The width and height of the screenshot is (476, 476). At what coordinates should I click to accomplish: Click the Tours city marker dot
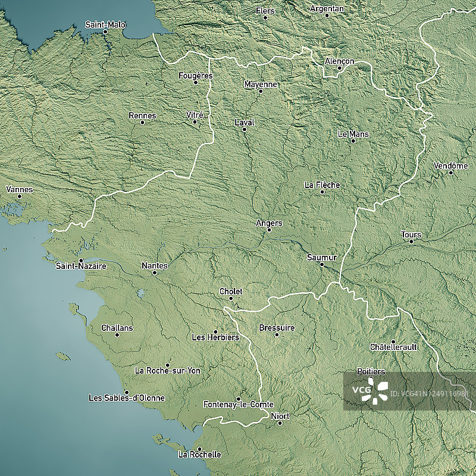click(411, 242)
